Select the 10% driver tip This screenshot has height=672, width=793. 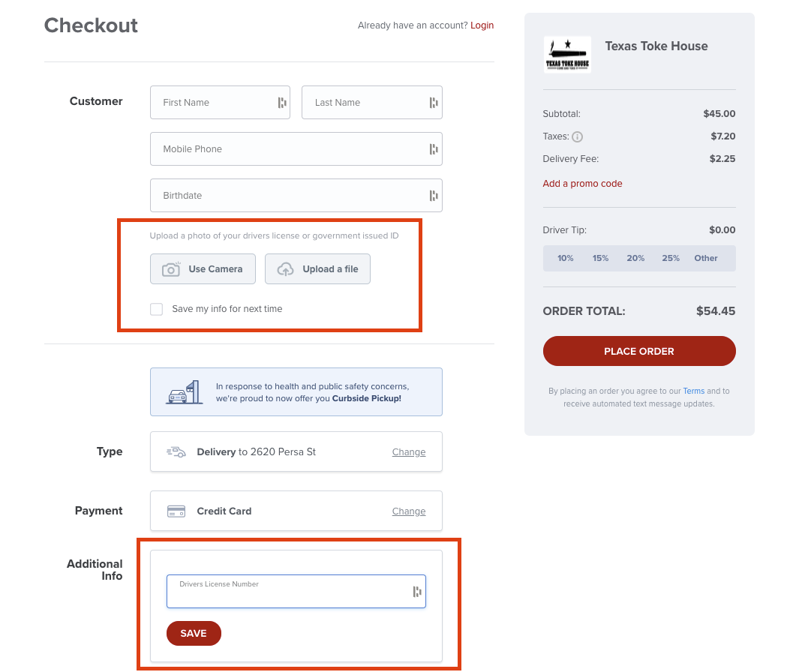[566, 259]
